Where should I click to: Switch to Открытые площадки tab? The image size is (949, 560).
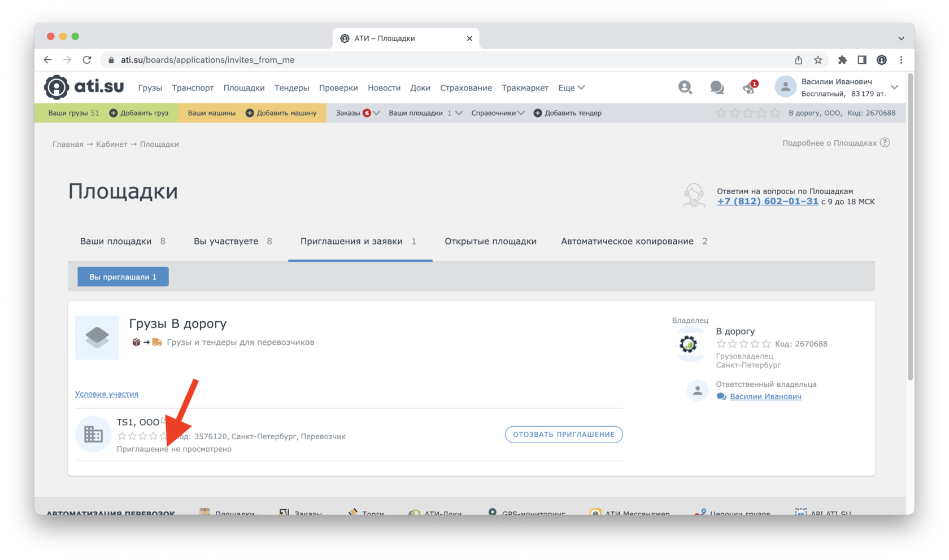point(490,241)
